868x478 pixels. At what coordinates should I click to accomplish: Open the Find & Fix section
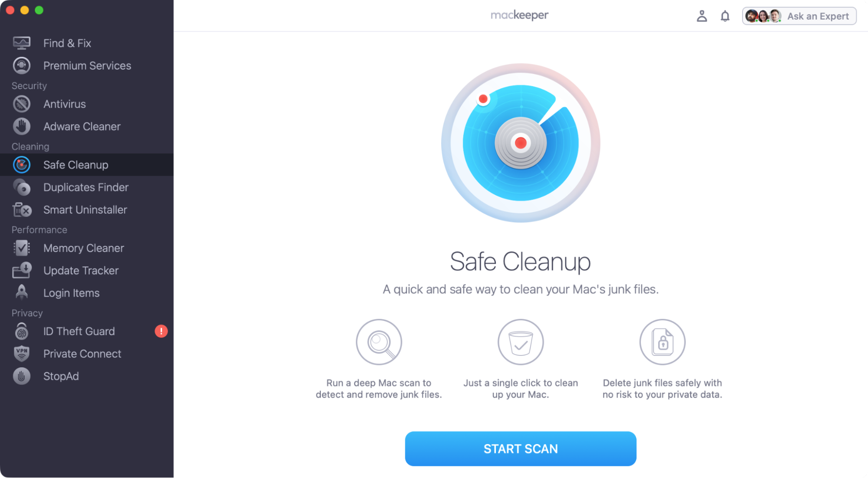[67, 43]
